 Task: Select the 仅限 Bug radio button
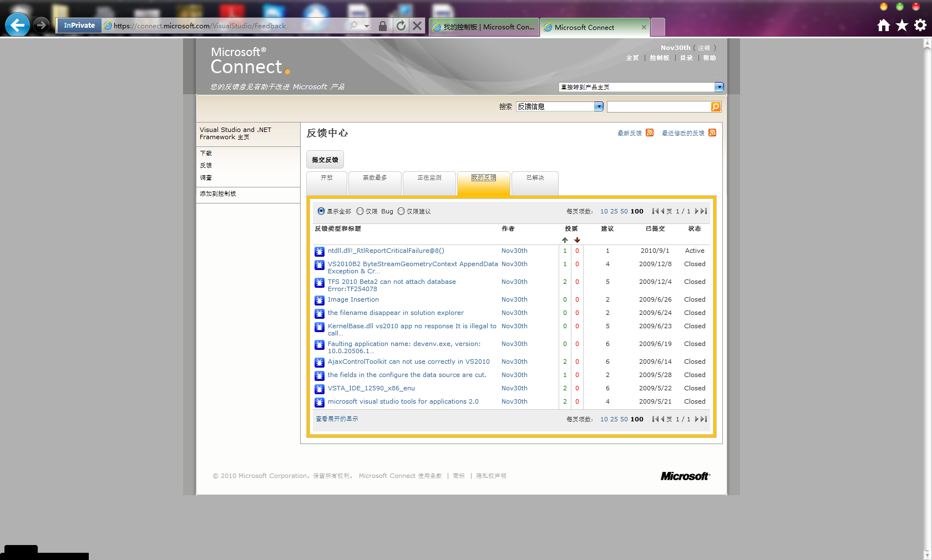(x=360, y=211)
